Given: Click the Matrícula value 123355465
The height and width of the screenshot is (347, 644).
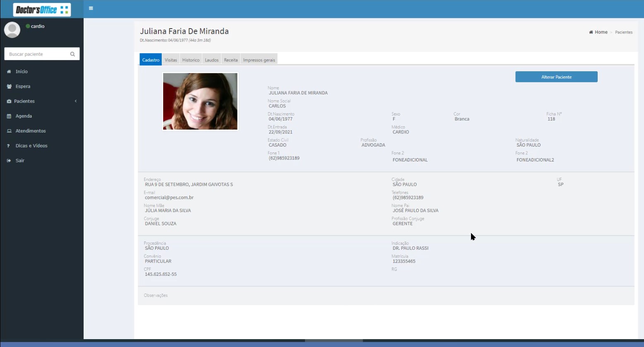Looking at the screenshot, I should [404, 261].
